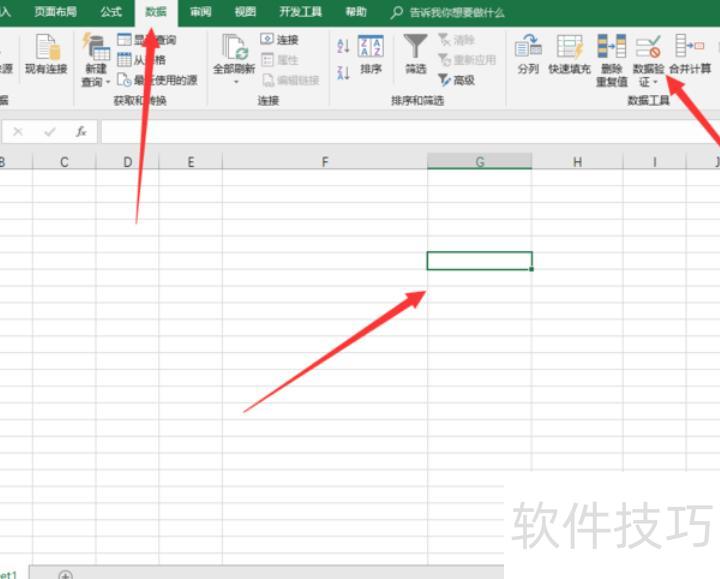This screenshot has height=579, width=720.
Task: Click 全部刷新 refresh all button
Action: click(x=234, y=54)
